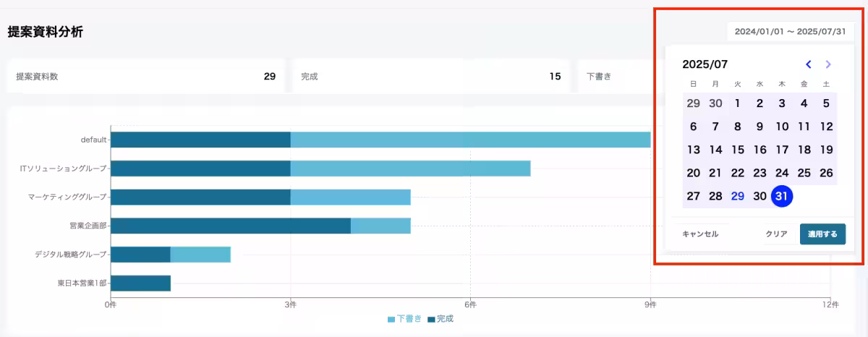Select July 31 in the calendar

pos(782,196)
